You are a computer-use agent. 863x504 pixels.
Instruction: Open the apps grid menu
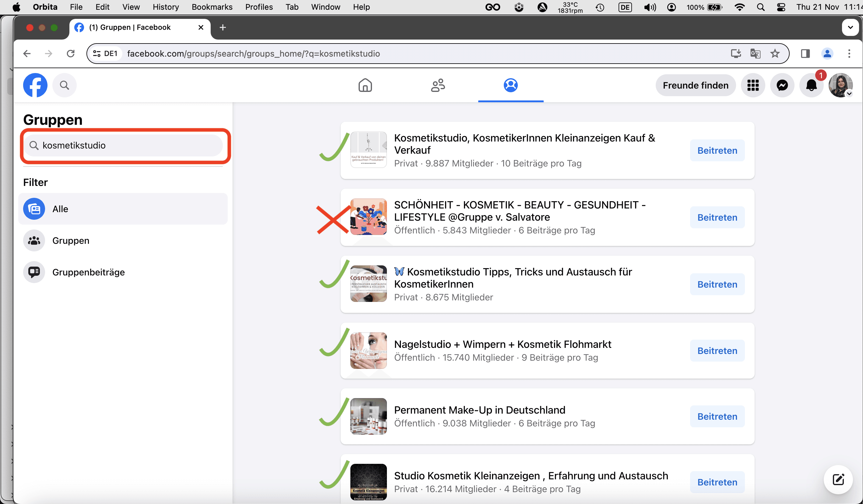pos(753,85)
